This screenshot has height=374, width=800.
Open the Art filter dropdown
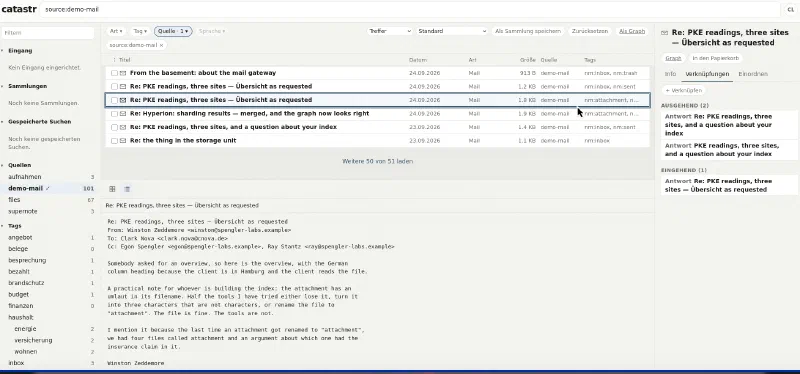tap(116, 31)
